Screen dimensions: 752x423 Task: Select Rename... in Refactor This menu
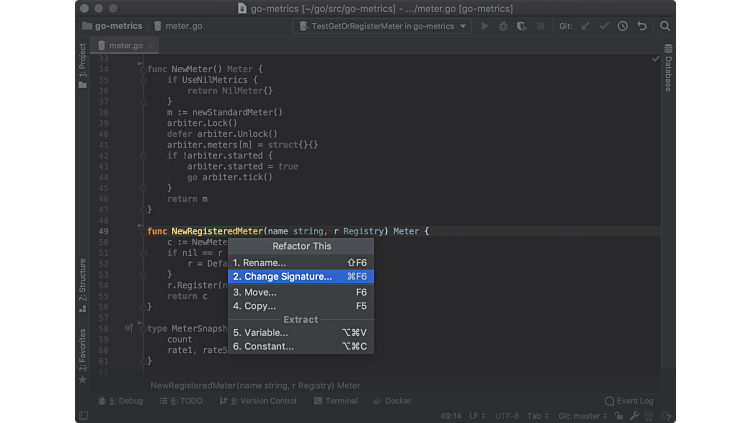(x=301, y=263)
